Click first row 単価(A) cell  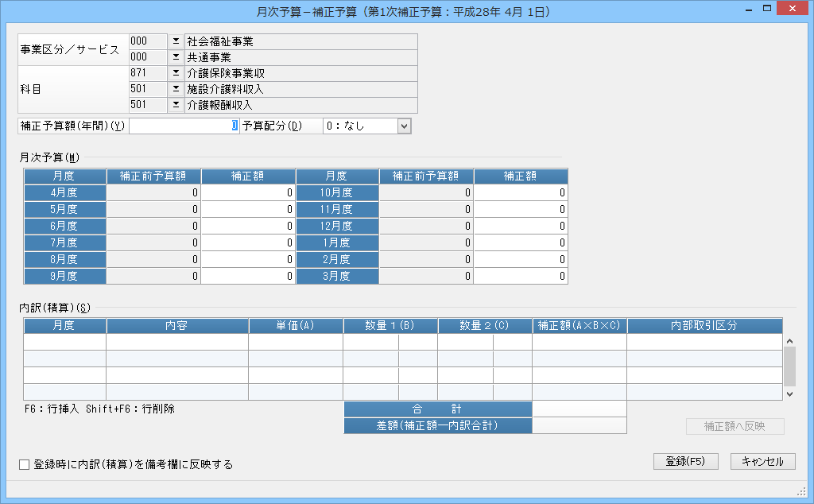click(x=296, y=342)
